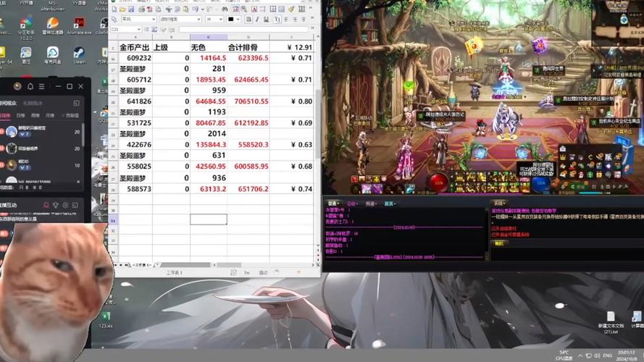Image resolution: width=644 pixels, height=362 pixels.
Task: Toggle bold formatting
Action: tap(249, 20)
